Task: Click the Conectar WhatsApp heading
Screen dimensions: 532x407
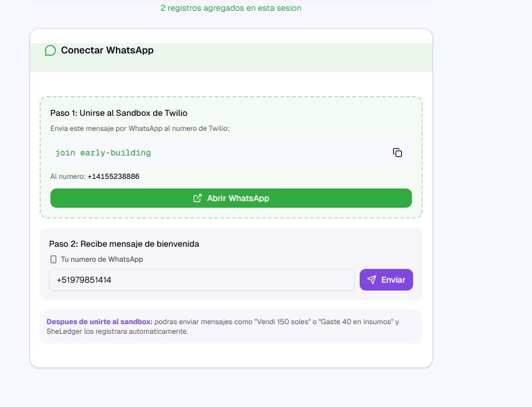Action: (x=107, y=50)
